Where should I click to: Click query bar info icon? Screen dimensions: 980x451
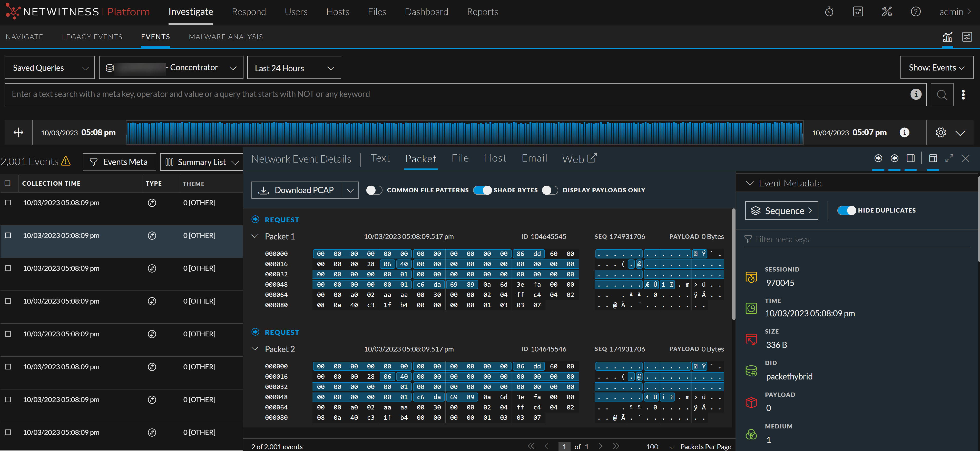pyautogui.click(x=916, y=94)
